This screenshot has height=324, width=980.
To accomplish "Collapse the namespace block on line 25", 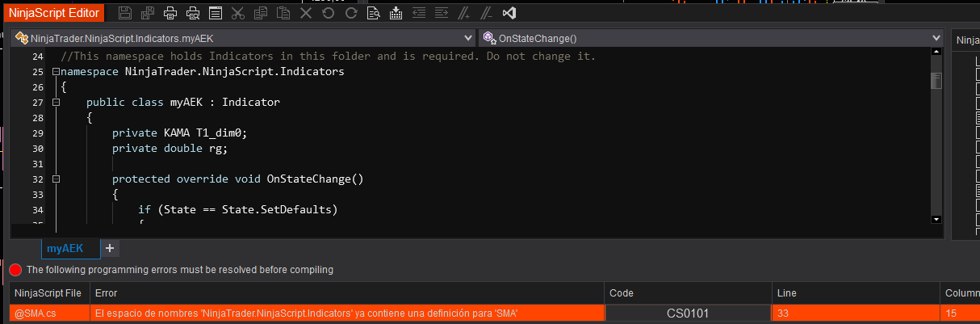I will [x=56, y=72].
